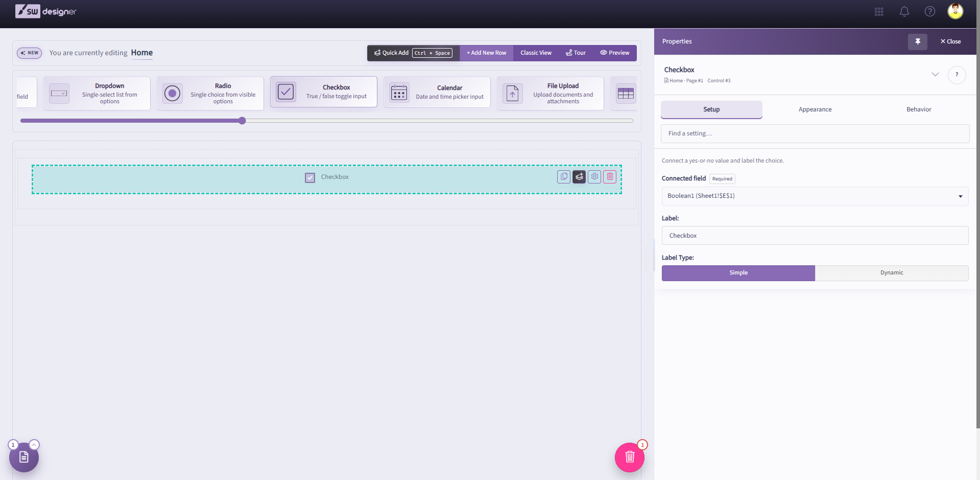
Task: Click Add New Row
Action: (486, 53)
